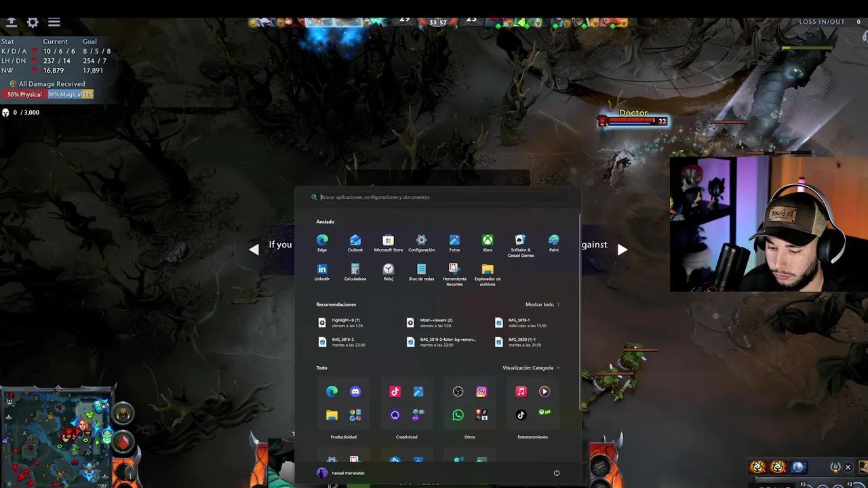Click the upload icon in the game overlay

tap(11, 22)
